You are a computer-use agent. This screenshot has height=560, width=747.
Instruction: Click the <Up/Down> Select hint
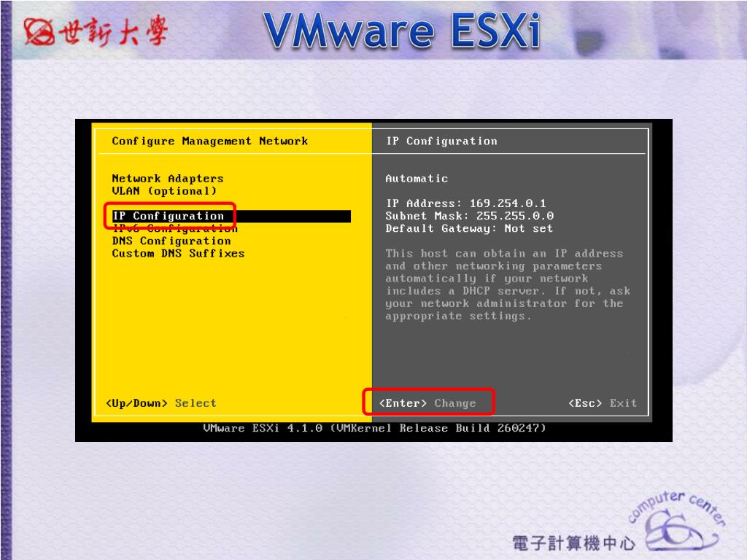pyautogui.click(x=161, y=403)
